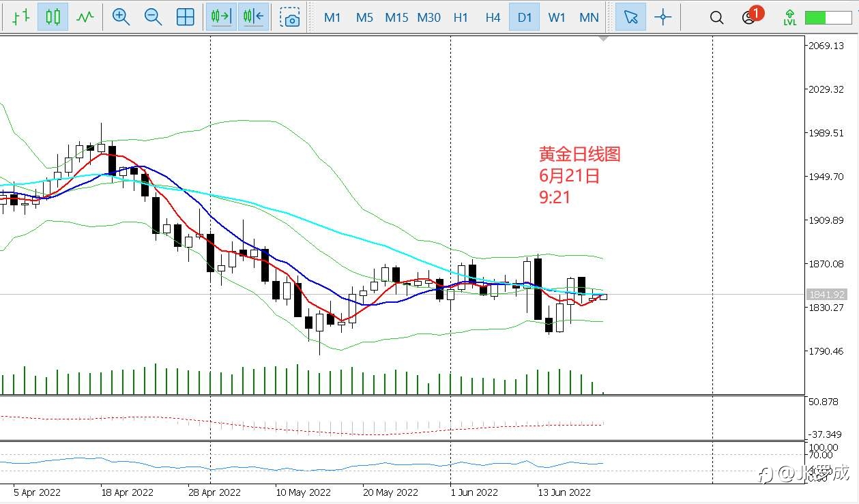
Task: Select W1 weekly timeframe
Action: [557, 18]
